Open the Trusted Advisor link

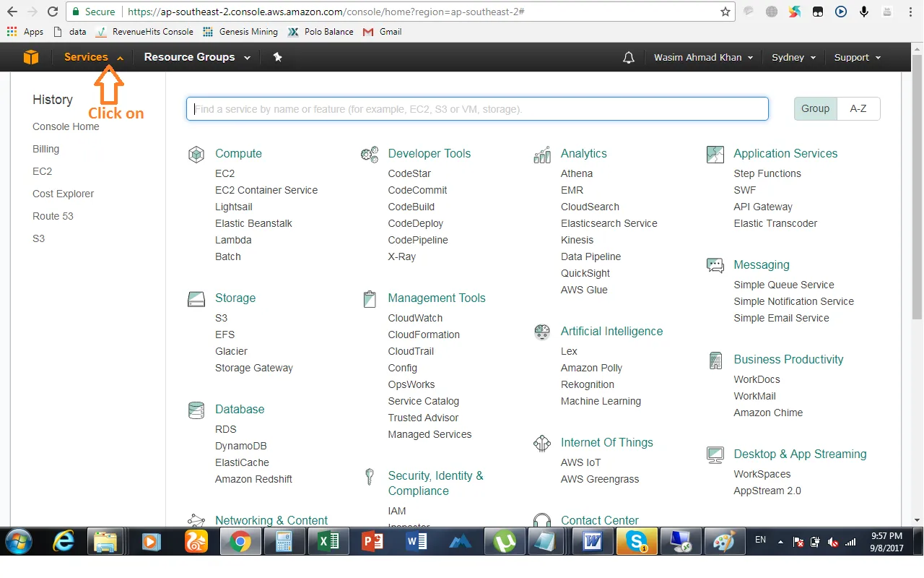tap(423, 418)
